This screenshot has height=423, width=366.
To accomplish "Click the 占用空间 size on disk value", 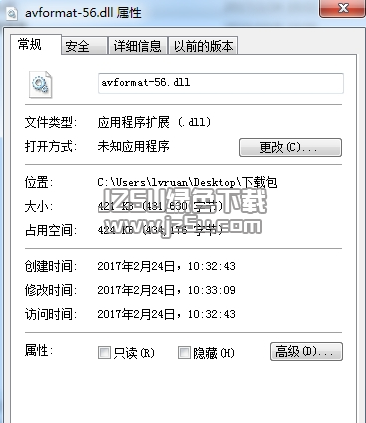I will pos(161,230).
